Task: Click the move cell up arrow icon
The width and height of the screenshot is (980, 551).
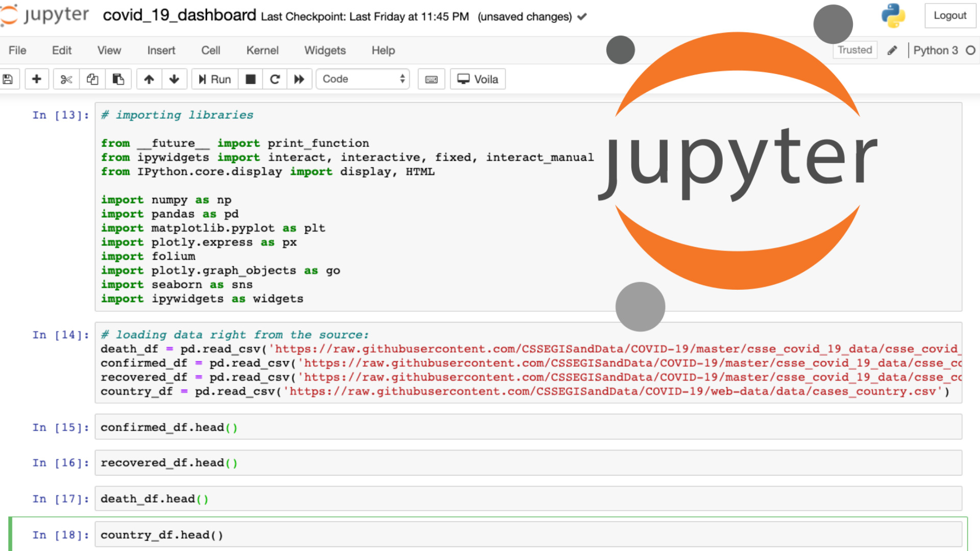Action: [x=149, y=80]
